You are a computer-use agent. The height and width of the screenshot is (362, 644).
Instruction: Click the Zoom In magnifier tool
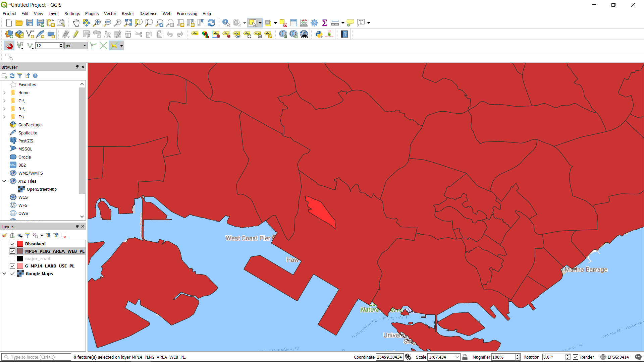click(97, 23)
